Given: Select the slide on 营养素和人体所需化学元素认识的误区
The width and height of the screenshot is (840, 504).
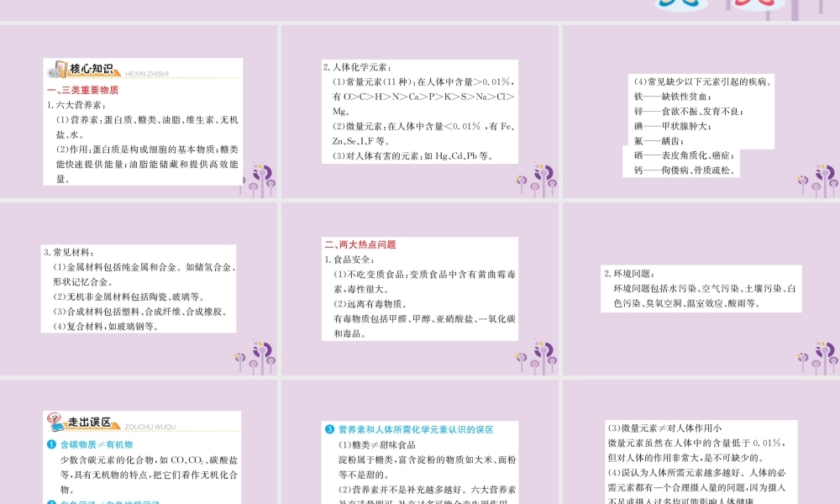Looking at the screenshot, I should point(420,442).
